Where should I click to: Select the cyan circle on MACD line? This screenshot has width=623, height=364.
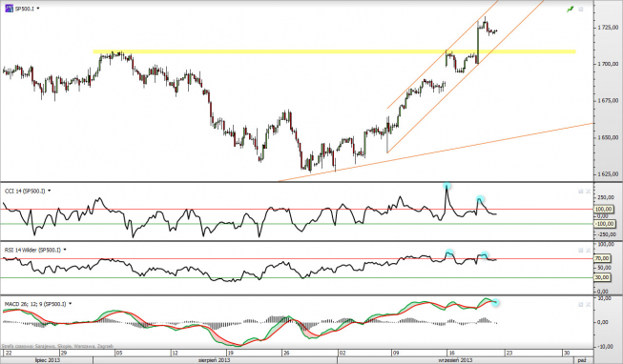(495, 302)
